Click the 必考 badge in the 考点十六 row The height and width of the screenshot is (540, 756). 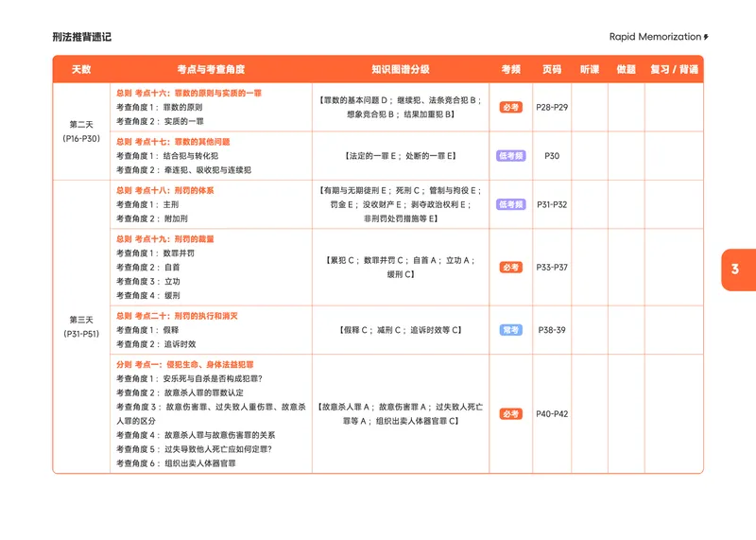510,107
